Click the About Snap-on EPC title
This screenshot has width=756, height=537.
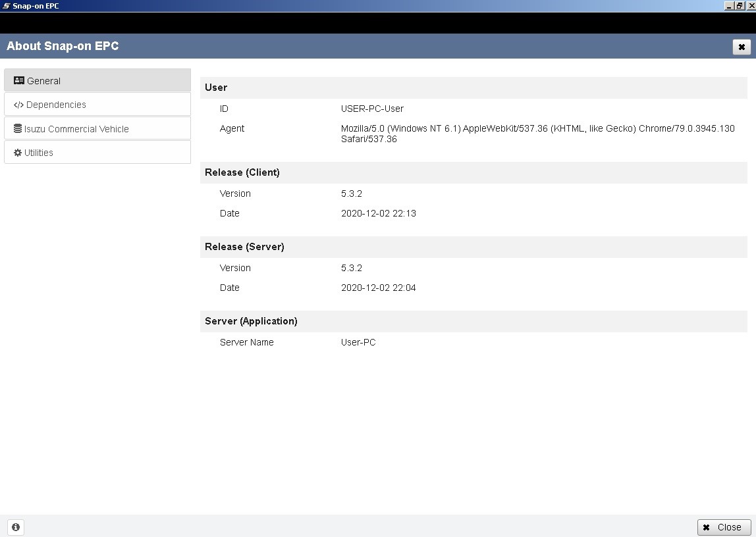coord(63,46)
